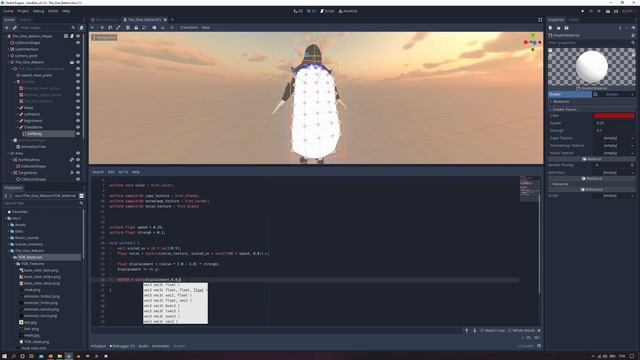Create a new resource in Inspector
The height and width of the screenshot is (360, 640).
[x=550, y=28]
